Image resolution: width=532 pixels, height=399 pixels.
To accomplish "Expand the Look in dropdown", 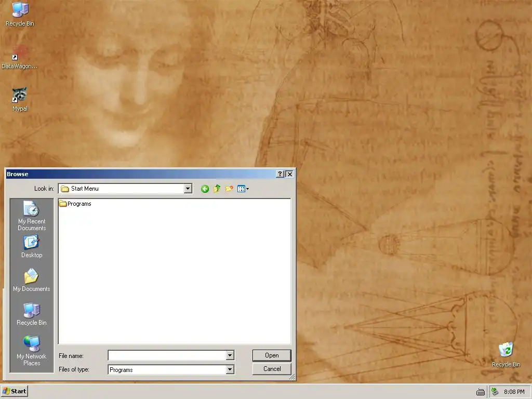I will (188, 189).
